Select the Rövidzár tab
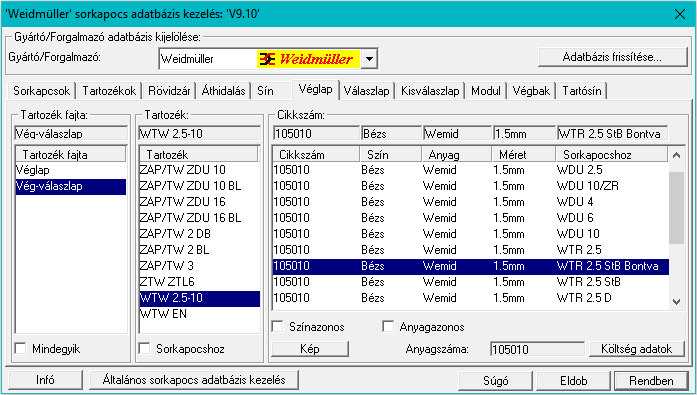The image size is (697, 395). pyautogui.click(x=169, y=91)
